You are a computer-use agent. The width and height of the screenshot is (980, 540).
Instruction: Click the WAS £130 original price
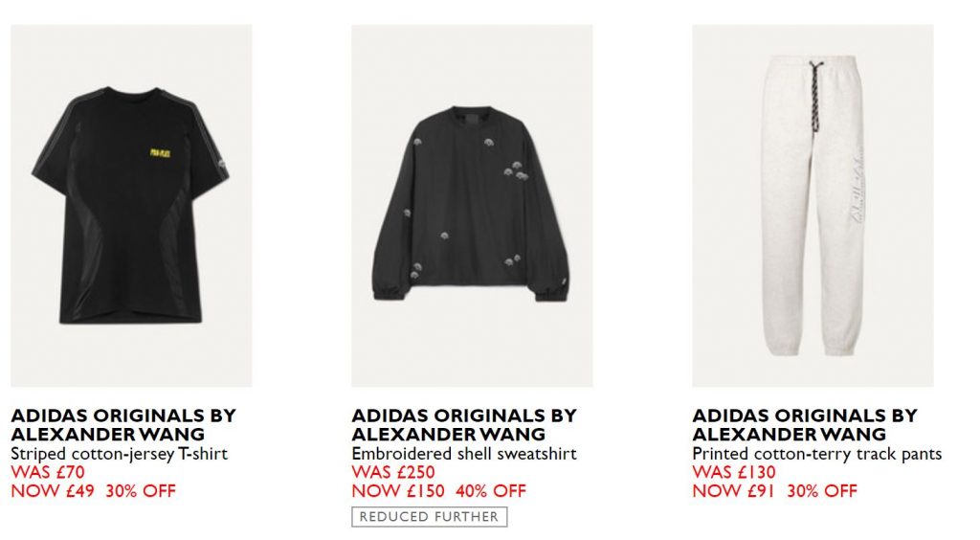tap(733, 472)
